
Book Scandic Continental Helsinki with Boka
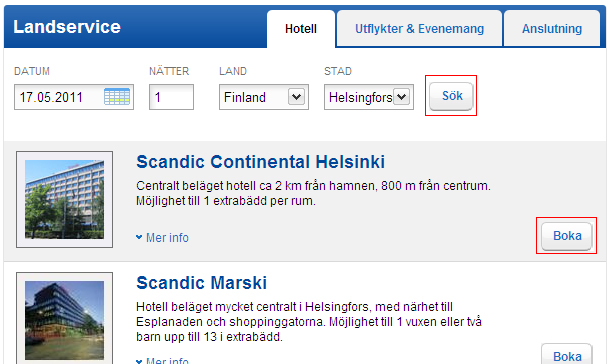coord(567,236)
